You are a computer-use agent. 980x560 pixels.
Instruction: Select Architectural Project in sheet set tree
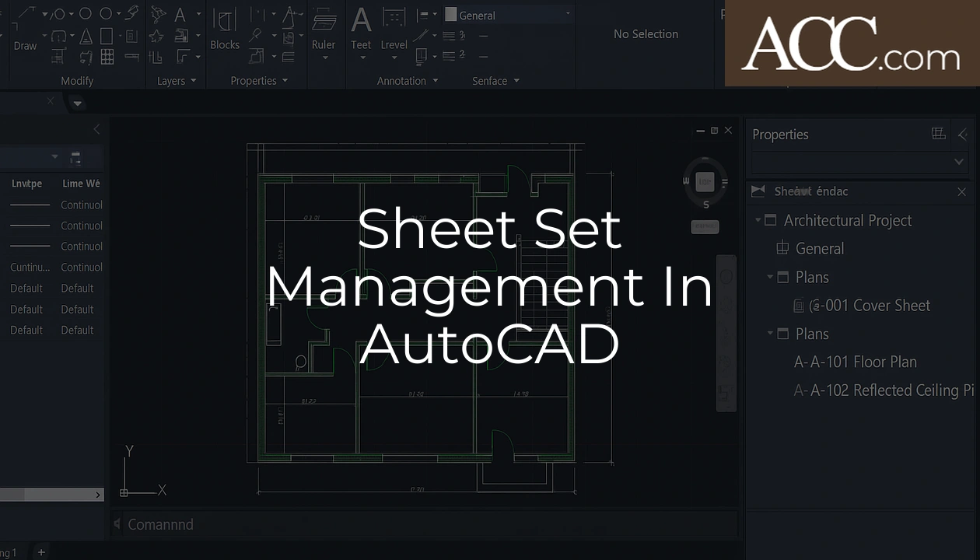[x=848, y=221]
